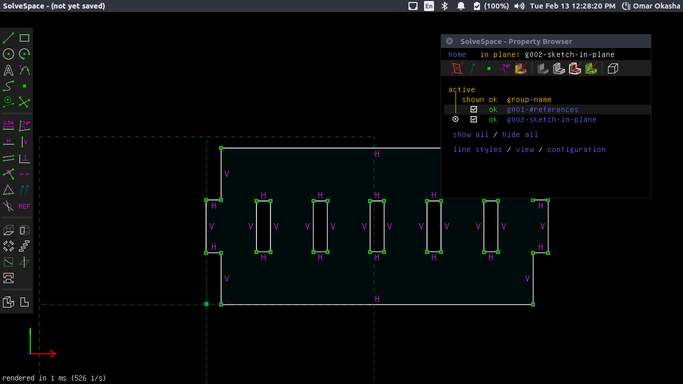
Task: Apply the Parallel/Tangent constraint tool
Action: (x=8, y=158)
